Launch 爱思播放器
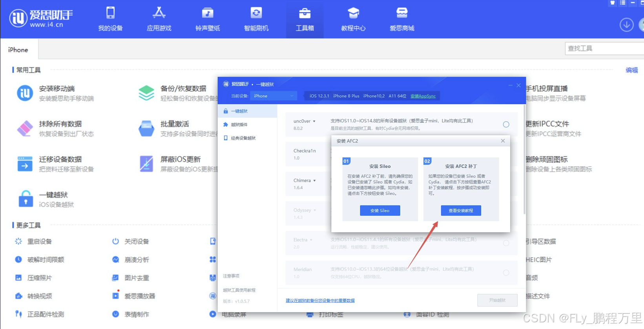This screenshot has width=644, height=329. click(133, 296)
